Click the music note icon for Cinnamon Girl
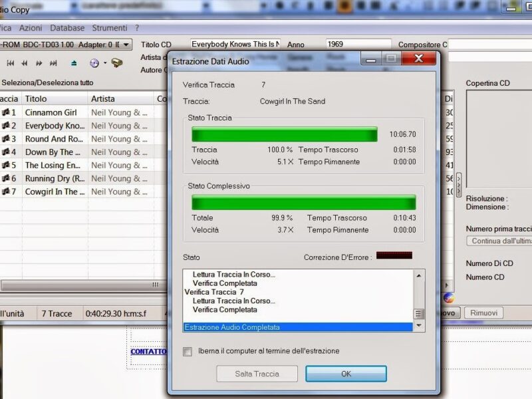 [x=6, y=112]
